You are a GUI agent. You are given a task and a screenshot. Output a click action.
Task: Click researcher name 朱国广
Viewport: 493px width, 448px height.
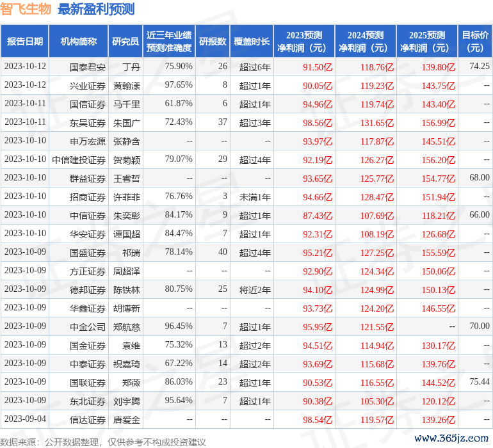point(127,123)
